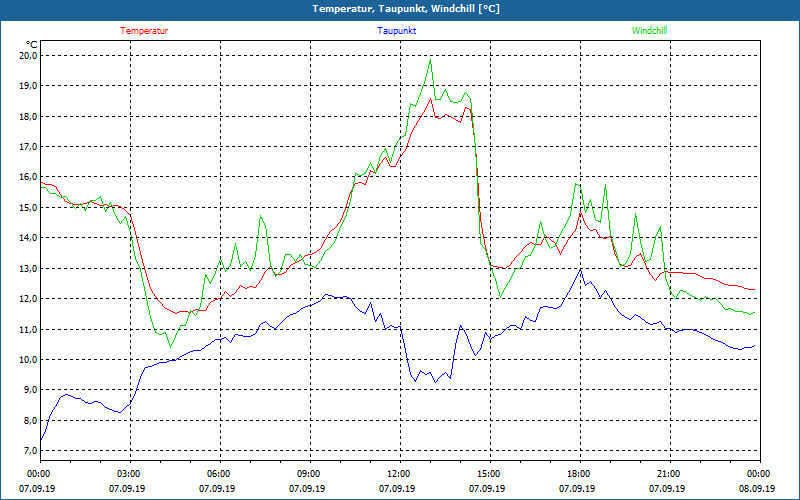Select the red Temperatur legend label
800x500 pixels.
(144, 31)
